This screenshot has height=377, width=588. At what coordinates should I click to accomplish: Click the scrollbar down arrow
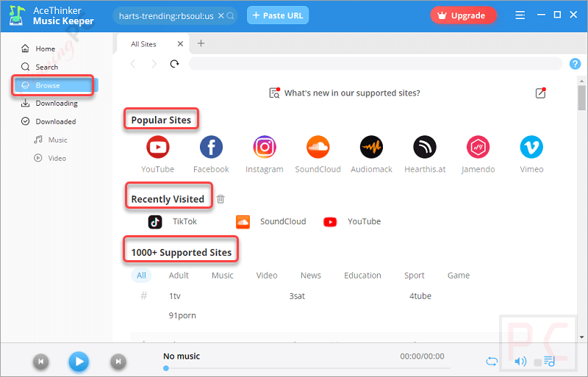coord(581,337)
